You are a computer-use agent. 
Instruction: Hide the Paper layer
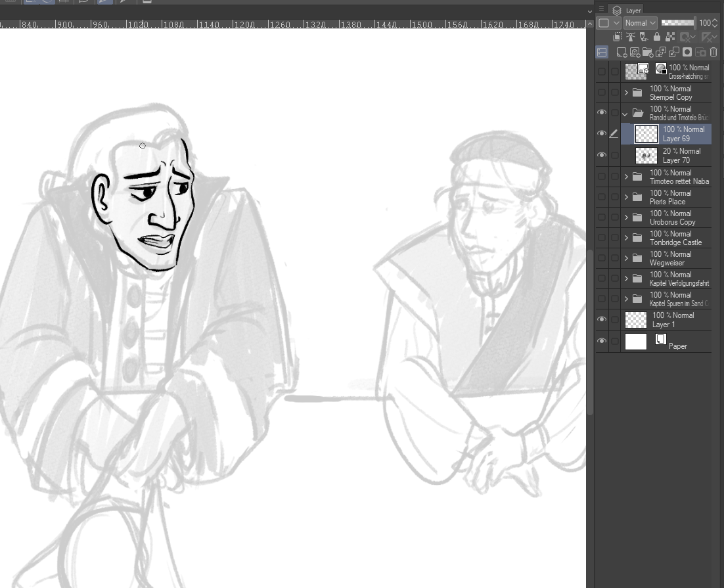pos(601,341)
